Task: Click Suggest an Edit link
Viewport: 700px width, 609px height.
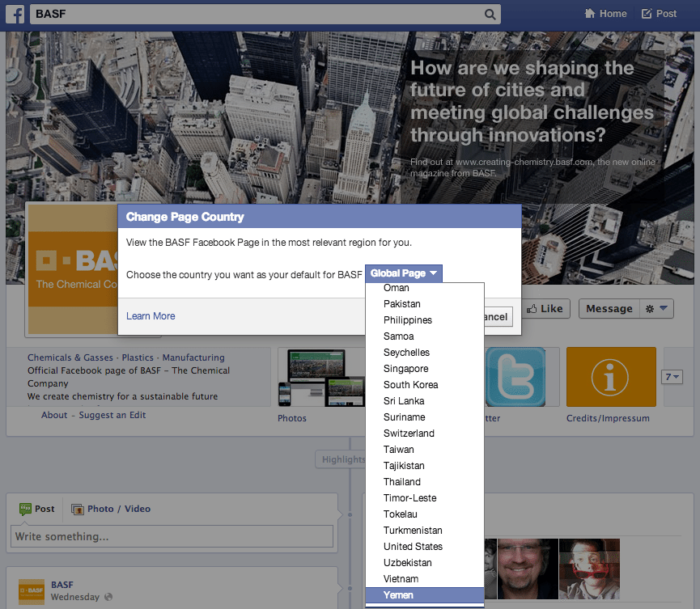Action: click(112, 415)
